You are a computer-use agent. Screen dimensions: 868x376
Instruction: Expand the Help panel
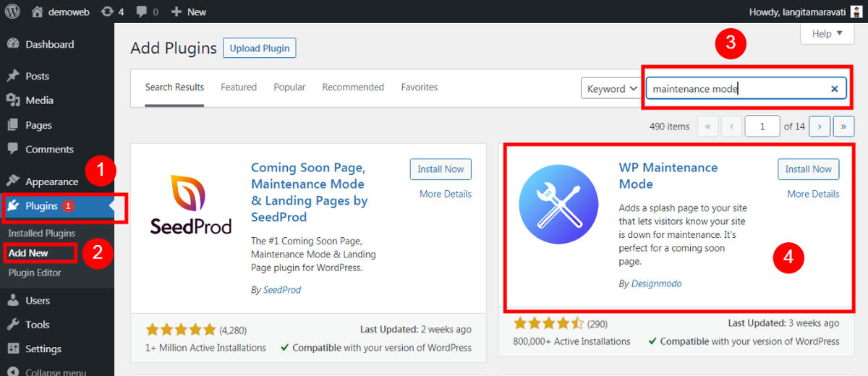click(x=827, y=33)
